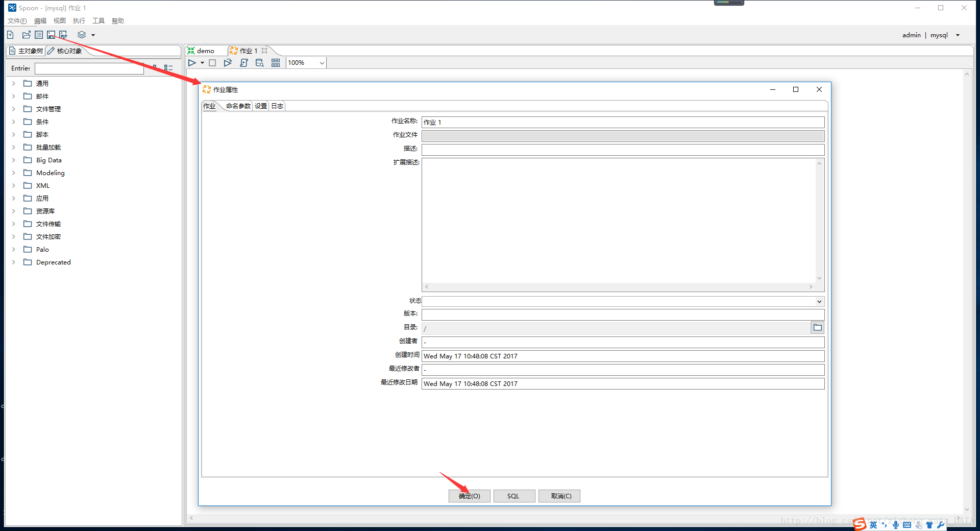Viewport: 980px width, 531px height.
Task: Switch to 日志 tab in dialog
Action: tap(277, 106)
